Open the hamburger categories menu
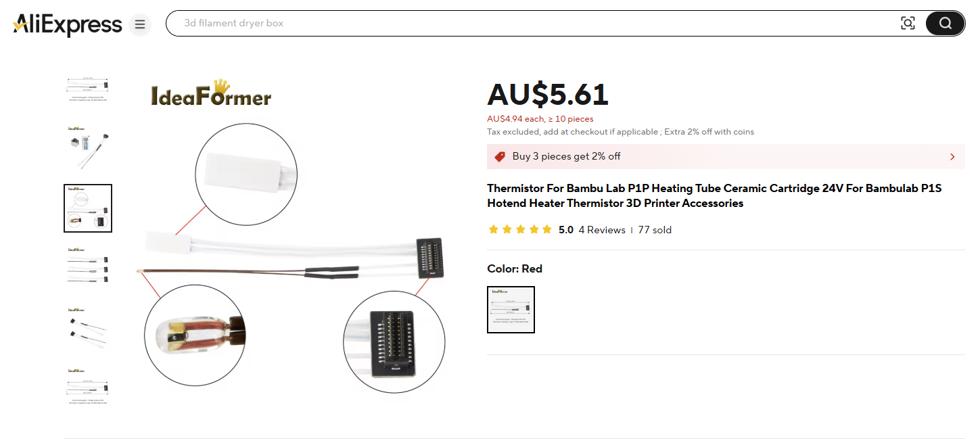 coord(139,24)
